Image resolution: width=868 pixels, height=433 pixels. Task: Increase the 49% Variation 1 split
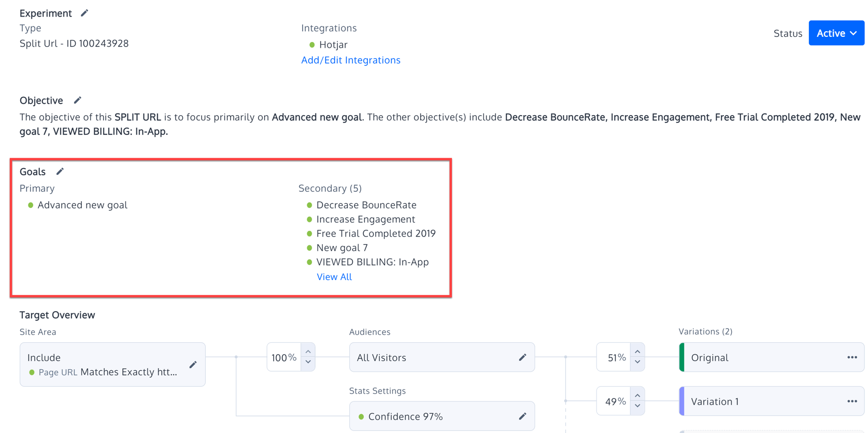(x=637, y=396)
